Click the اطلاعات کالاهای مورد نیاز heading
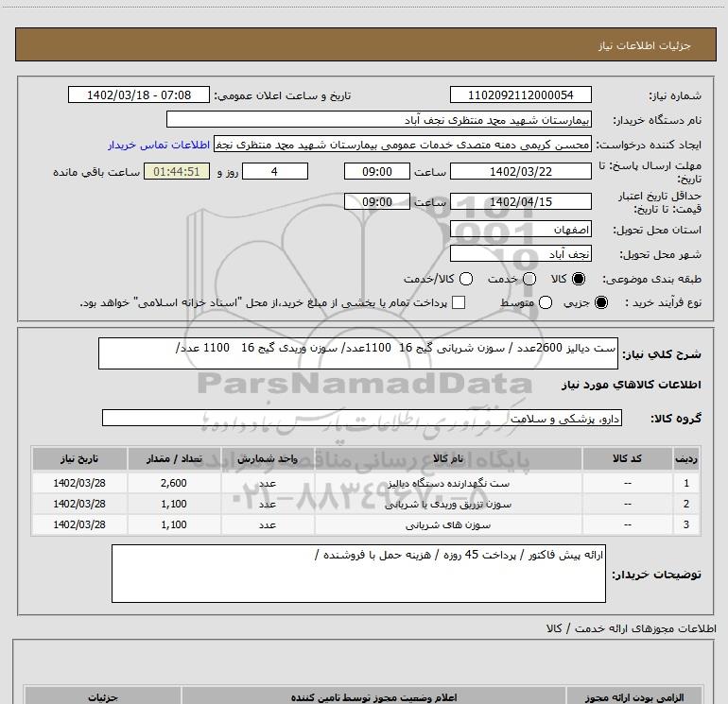This screenshot has height=704, width=728. (631, 385)
